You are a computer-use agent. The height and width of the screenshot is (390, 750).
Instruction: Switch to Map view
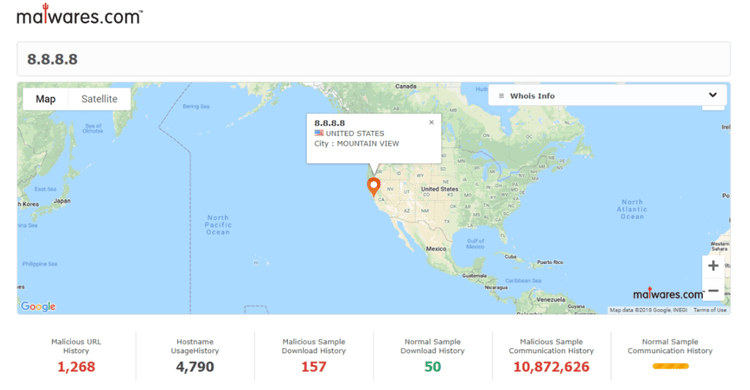pos(45,99)
